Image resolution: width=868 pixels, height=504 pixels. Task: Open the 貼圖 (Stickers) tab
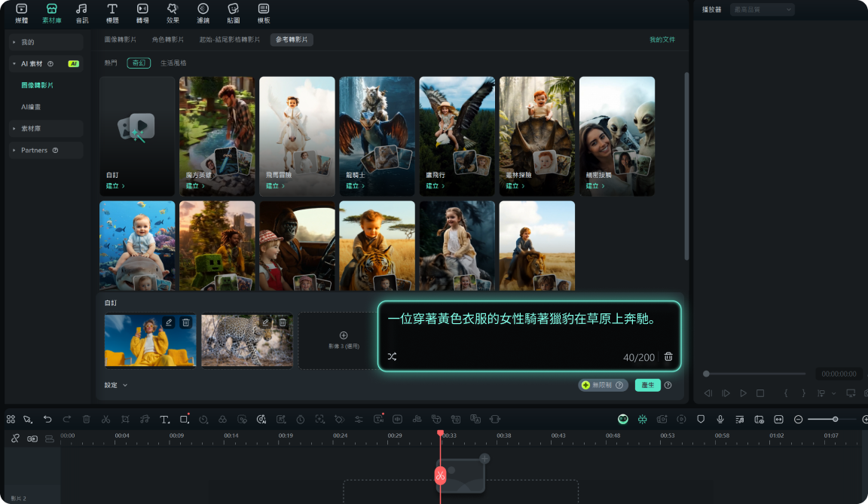pyautogui.click(x=234, y=14)
